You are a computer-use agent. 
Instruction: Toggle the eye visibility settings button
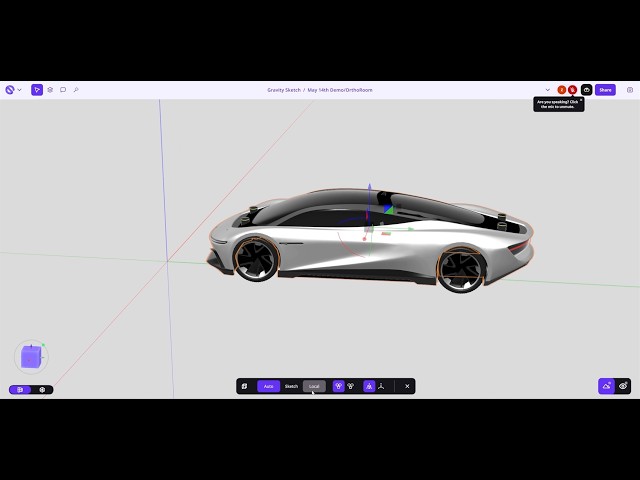(623, 386)
